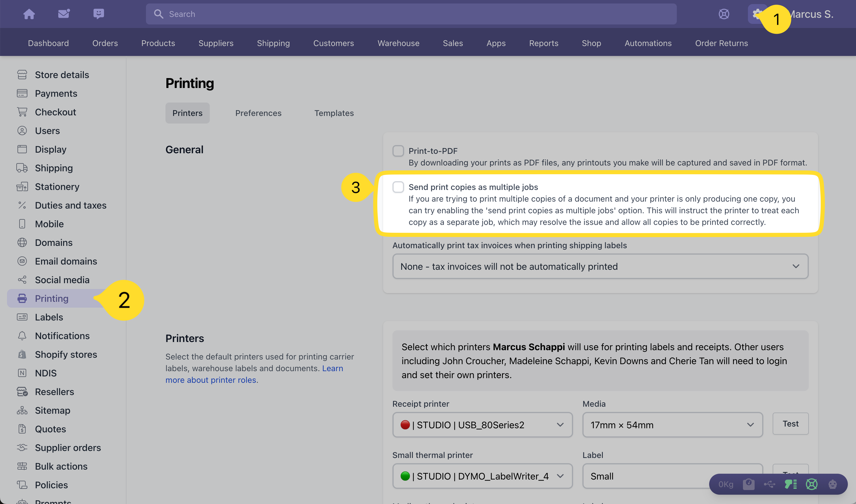Tick Send print copies as multiple jobs

[x=398, y=187]
